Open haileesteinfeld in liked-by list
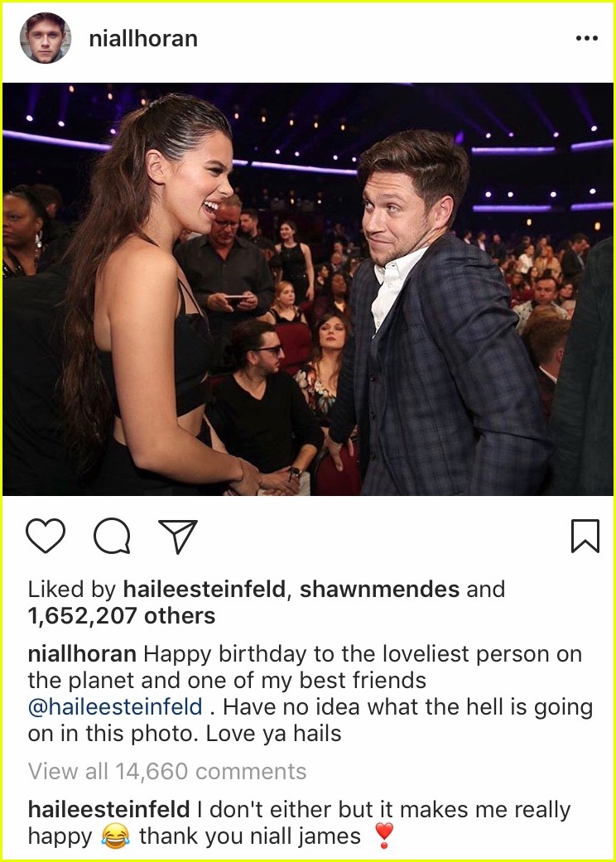Screen dimensions: 616x862 [x=205, y=590]
